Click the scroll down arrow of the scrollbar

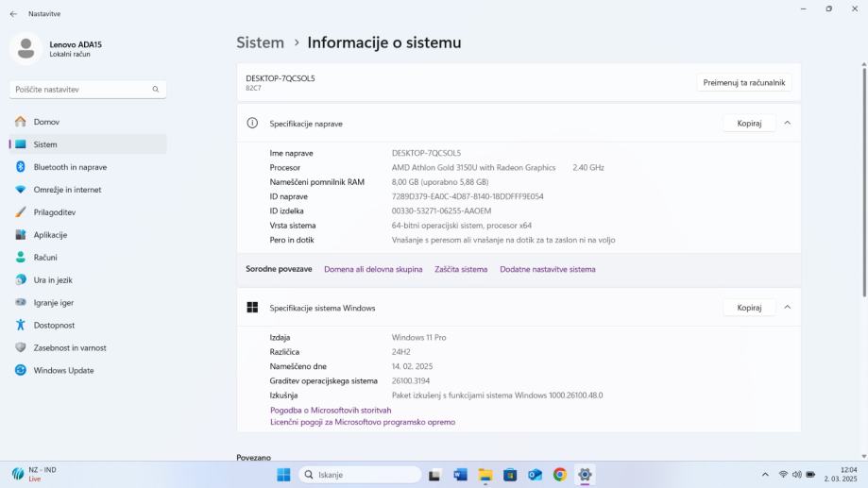(x=863, y=457)
